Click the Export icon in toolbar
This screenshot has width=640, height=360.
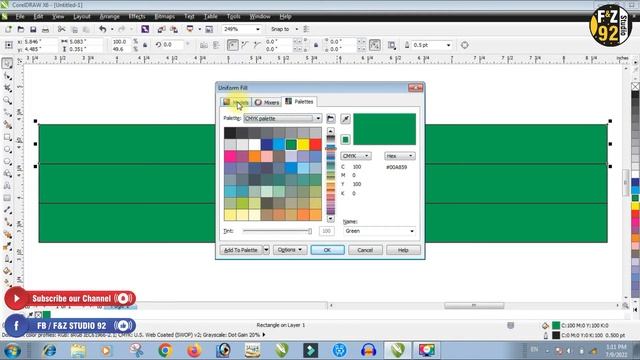174,29
